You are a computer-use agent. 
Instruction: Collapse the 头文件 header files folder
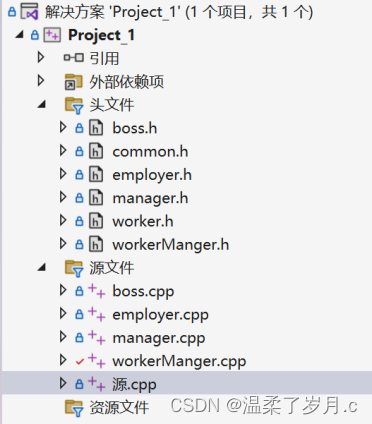[42, 105]
